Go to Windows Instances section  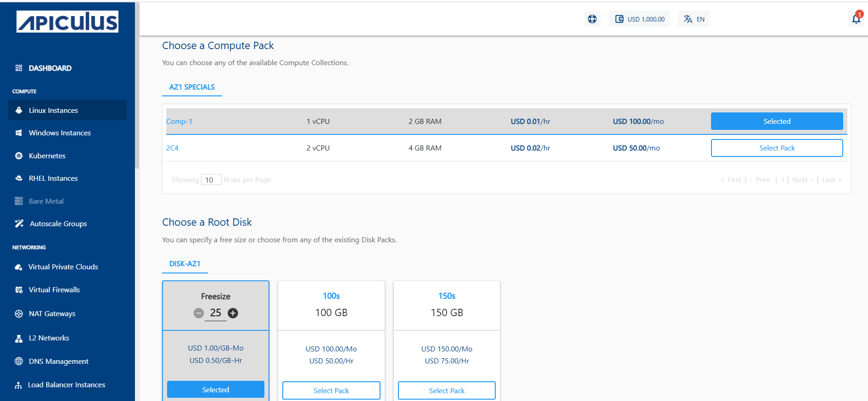tap(60, 133)
